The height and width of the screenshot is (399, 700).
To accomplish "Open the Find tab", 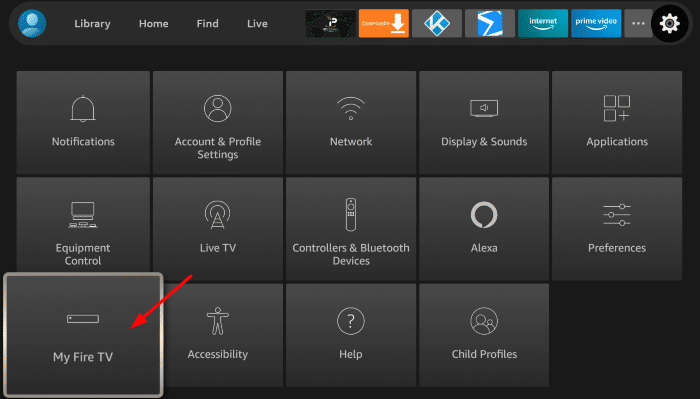I will point(208,24).
